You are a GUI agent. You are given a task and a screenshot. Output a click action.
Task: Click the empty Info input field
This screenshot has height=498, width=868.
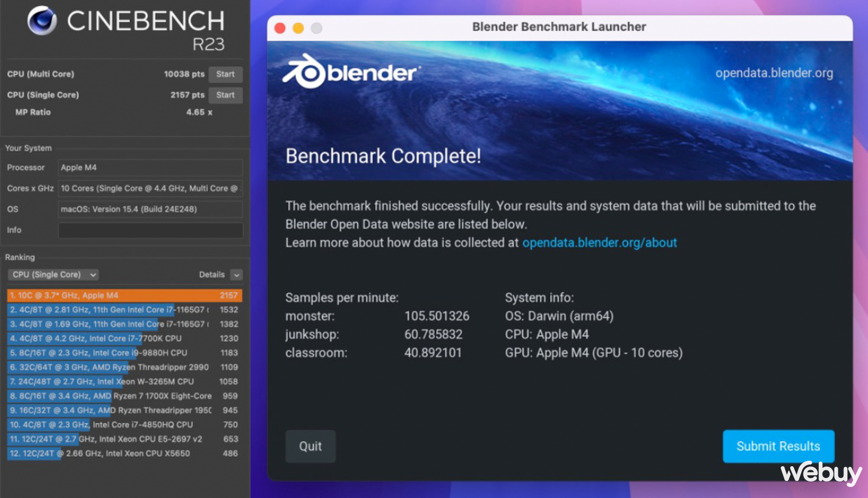[150, 230]
